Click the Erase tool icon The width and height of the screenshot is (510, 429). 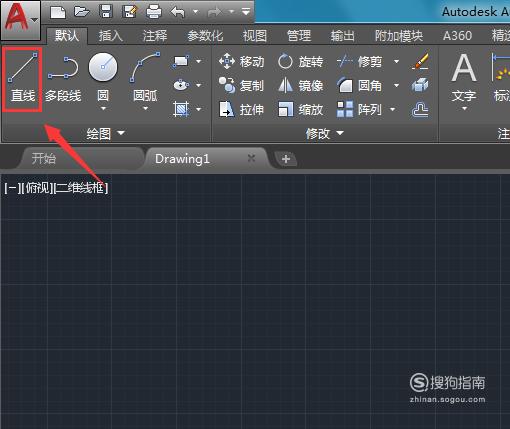coord(420,61)
